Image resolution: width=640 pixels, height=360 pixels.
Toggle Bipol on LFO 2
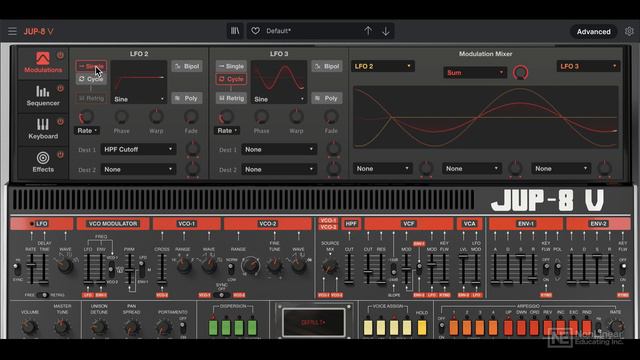click(x=187, y=66)
